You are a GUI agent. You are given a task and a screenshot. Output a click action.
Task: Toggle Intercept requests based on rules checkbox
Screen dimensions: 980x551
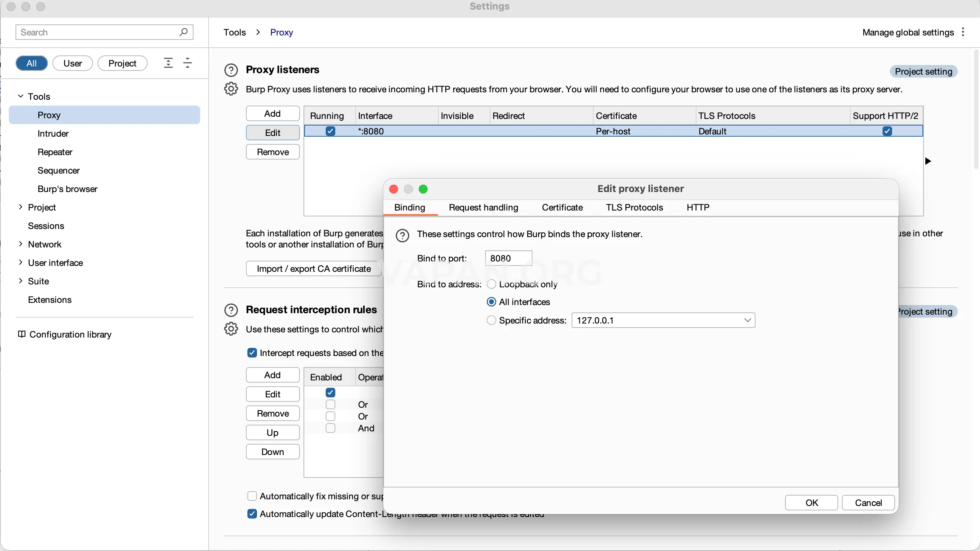click(252, 353)
